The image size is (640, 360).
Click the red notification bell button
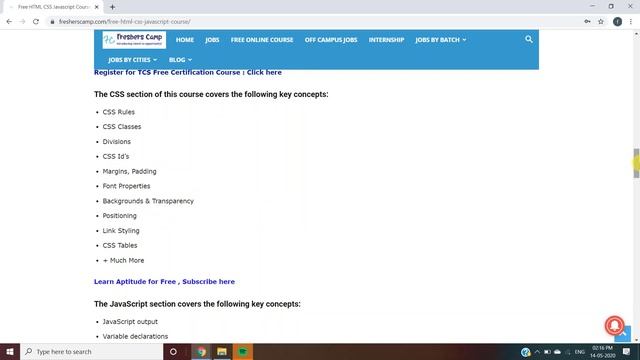(x=614, y=325)
